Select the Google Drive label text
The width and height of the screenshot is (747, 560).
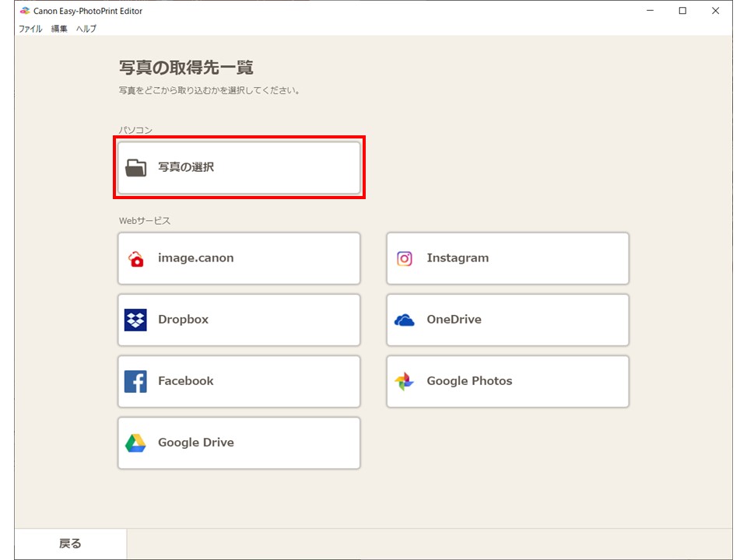coord(196,443)
